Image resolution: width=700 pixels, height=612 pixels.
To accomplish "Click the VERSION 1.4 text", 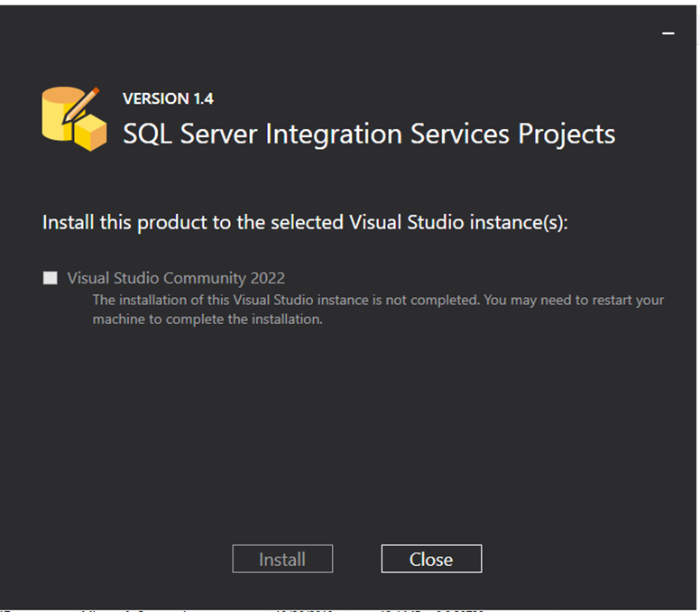I will [x=169, y=98].
